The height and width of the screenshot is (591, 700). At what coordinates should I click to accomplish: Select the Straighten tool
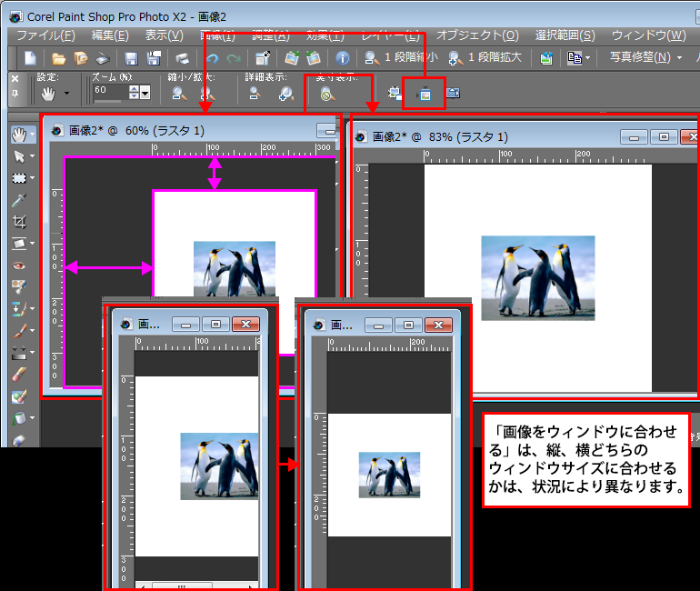[x=19, y=244]
